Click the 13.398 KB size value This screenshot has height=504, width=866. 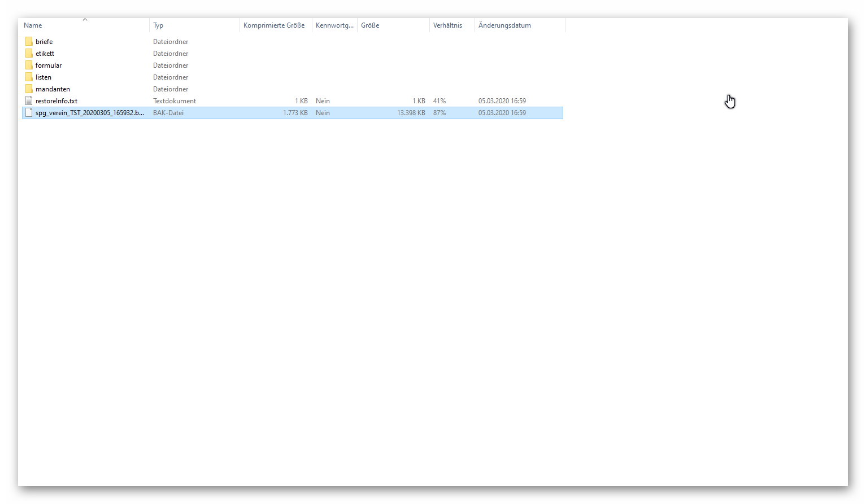tap(411, 113)
